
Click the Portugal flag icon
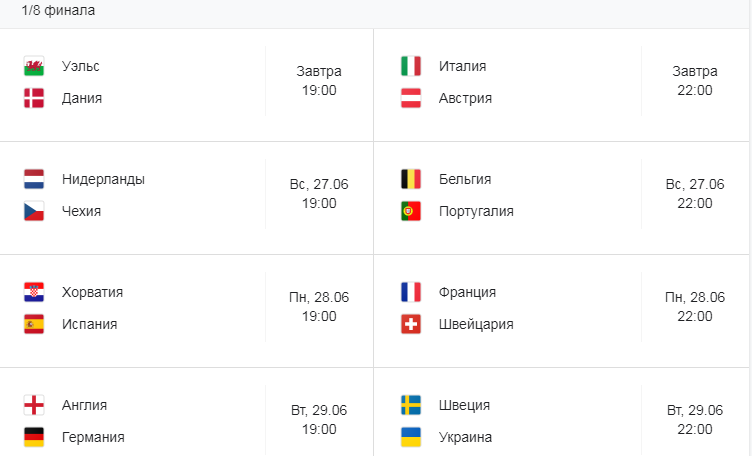411,211
